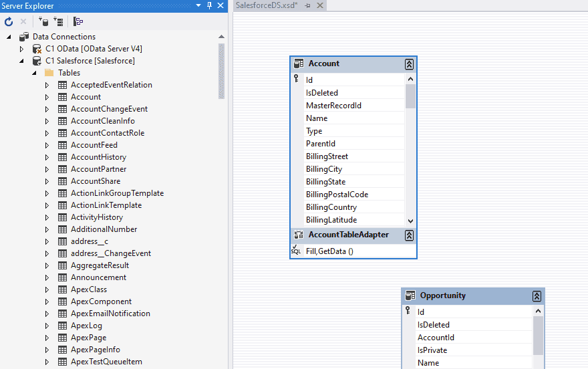Click the C1 Salesforce connection icon

[x=37, y=61]
